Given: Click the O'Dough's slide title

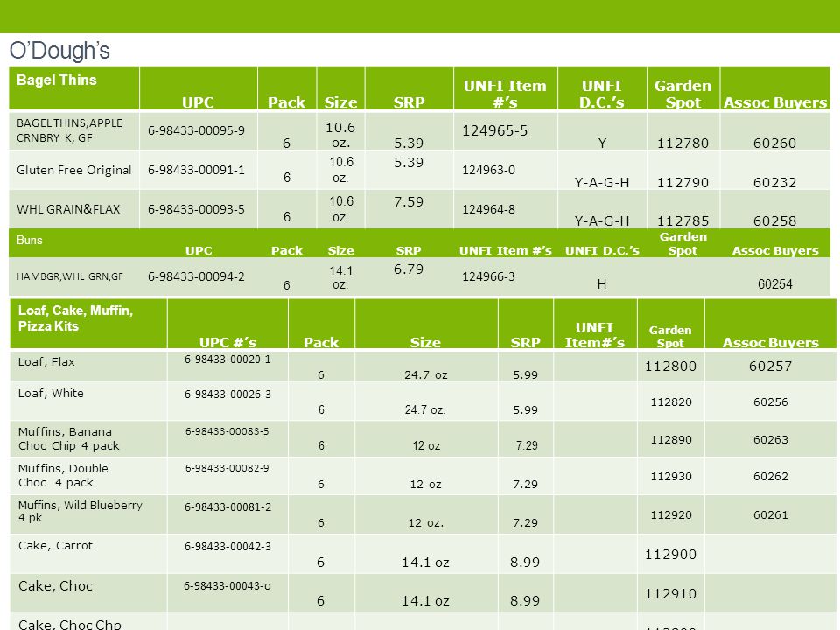Looking at the screenshot, I should [x=59, y=51].
